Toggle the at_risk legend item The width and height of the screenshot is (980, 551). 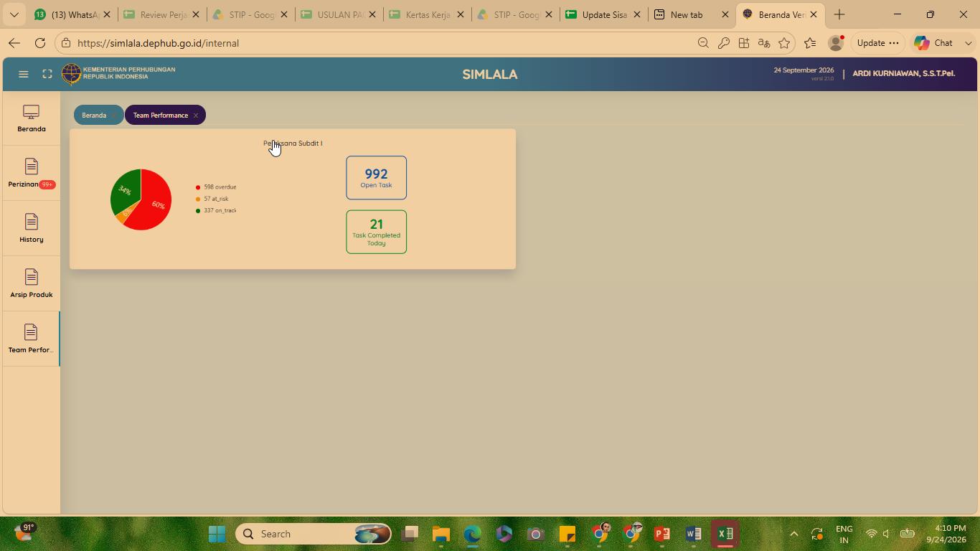(x=212, y=199)
